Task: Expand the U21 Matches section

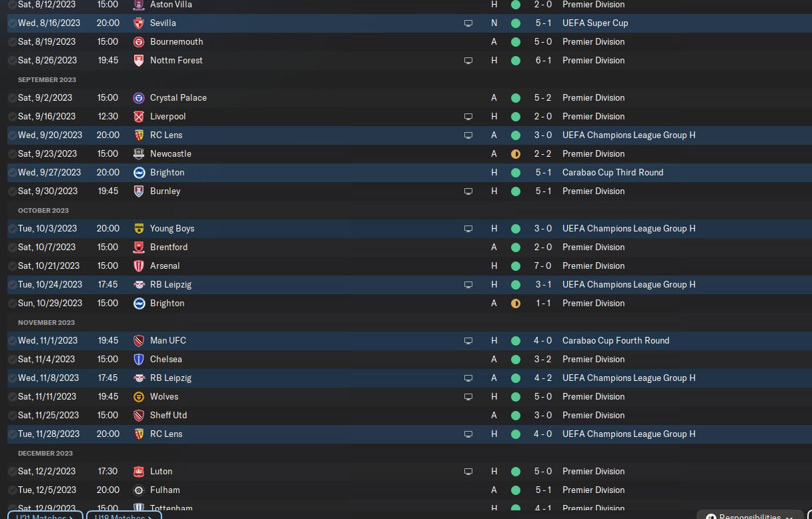Action: pyautogui.click(x=45, y=515)
